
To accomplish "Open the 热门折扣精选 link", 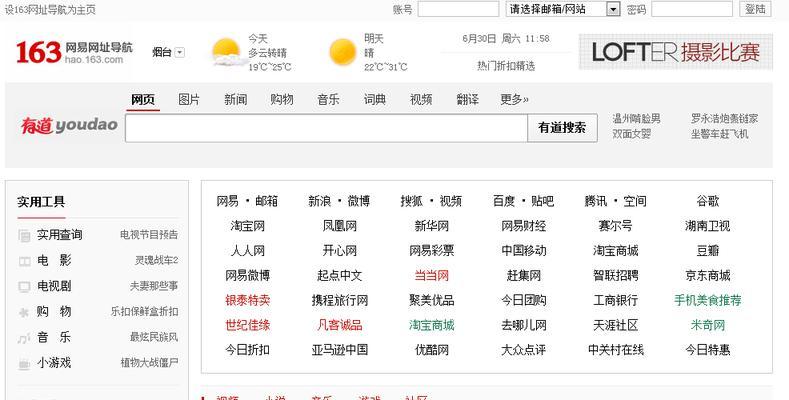I will pos(506,66).
